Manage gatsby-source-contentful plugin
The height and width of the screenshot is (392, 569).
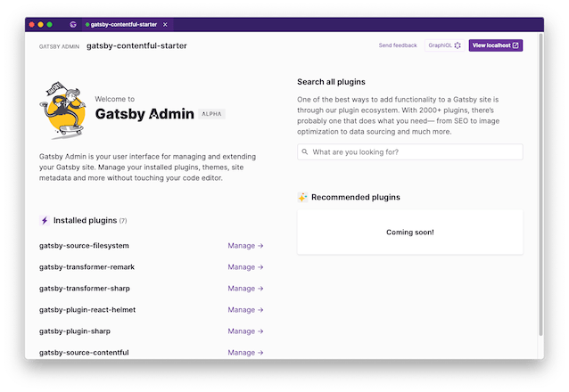point(245,353)
